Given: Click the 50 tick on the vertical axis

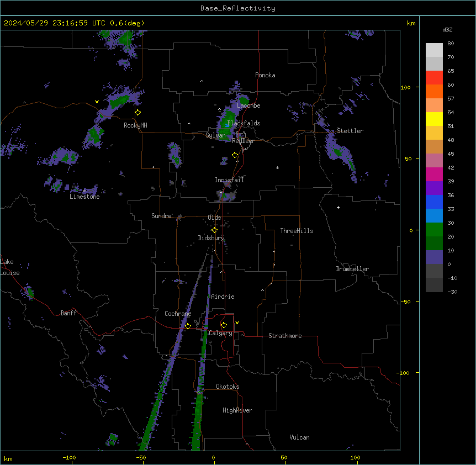Looking at the screenshot, I should pos(408,158).
